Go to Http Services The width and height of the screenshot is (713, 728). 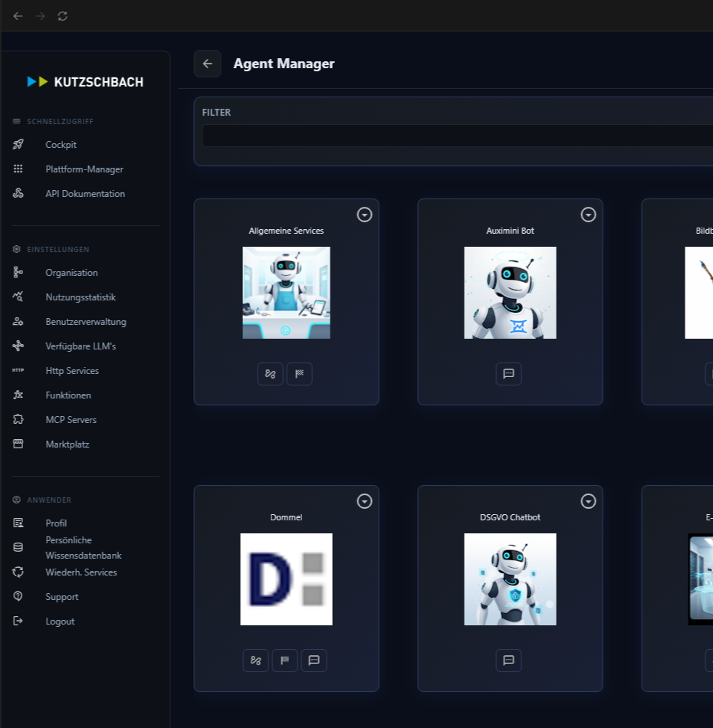pyautogui.click(x=72, y=371)
